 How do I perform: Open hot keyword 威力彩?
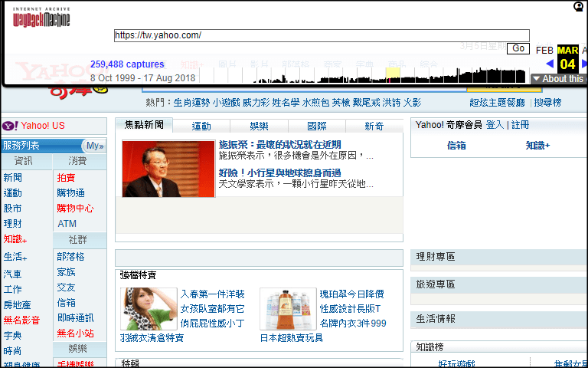click(256, 103)
